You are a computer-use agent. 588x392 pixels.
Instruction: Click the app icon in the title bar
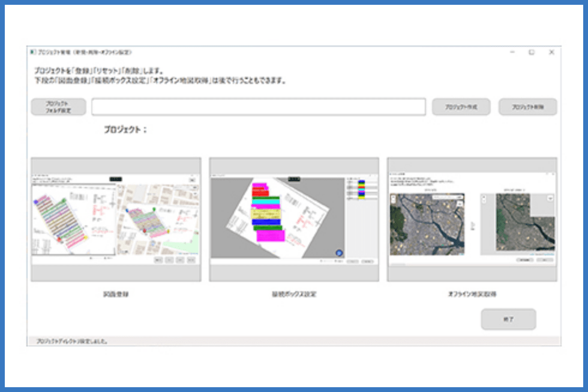(x=32, y=53)
